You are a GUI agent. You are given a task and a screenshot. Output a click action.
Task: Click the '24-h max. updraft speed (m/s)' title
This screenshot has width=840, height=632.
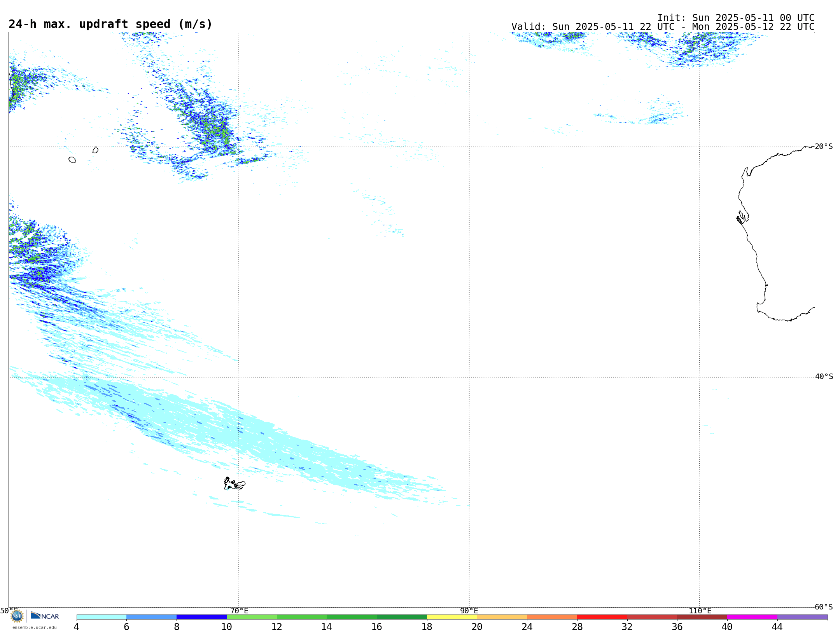point(110,24)
